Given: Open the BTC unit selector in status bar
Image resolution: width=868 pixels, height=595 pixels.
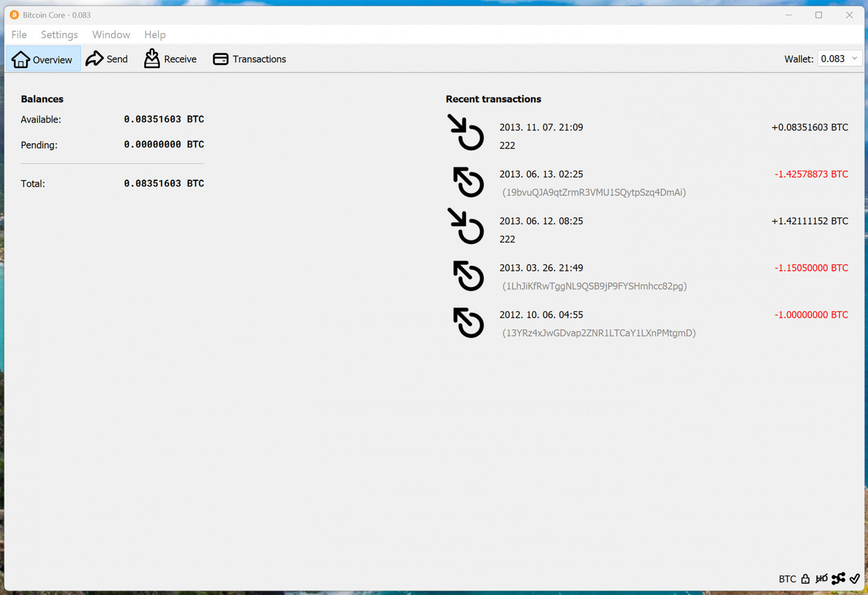Looking at the screenshot, I should (787, 579).
